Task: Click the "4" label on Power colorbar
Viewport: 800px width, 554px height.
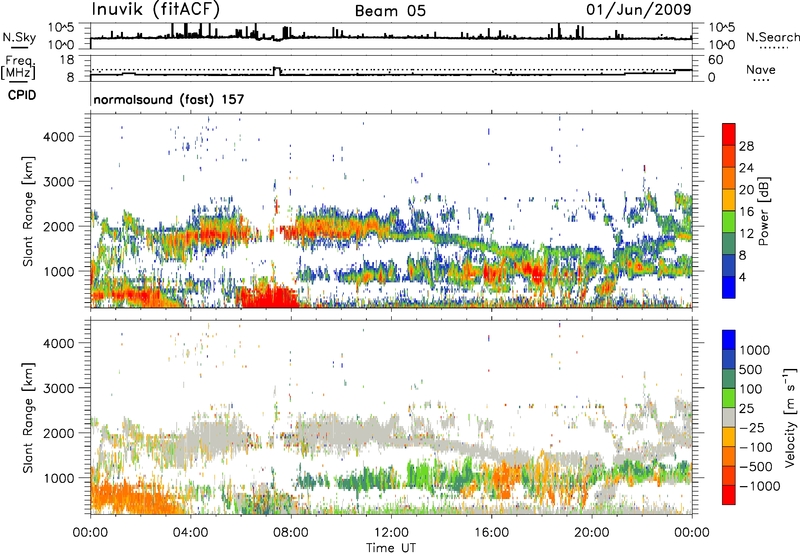Action: (x=742, y=277)
